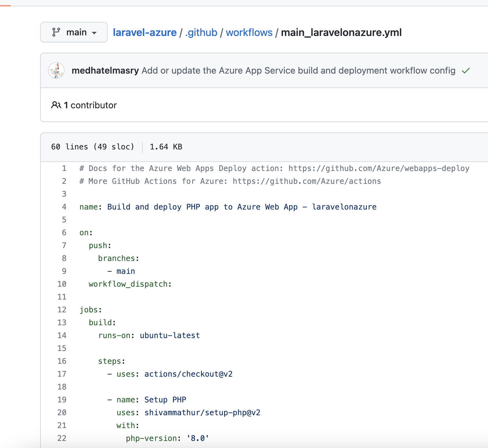488x448 pixels.
Task: Navigate to the workflows folder breadcrumb
Action: [x=249, y=32]
